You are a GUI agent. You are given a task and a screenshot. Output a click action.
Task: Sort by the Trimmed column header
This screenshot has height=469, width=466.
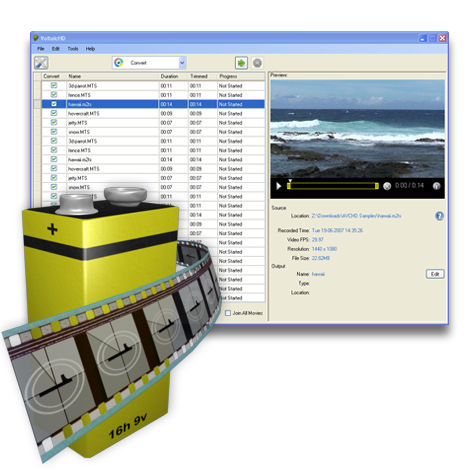[203, 76]
